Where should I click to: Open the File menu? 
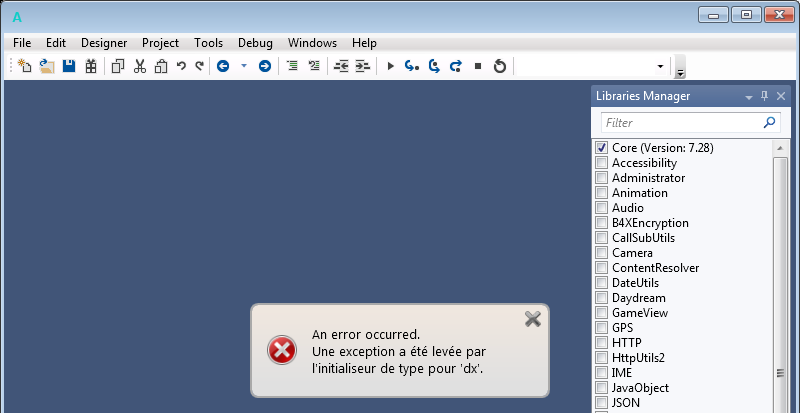(22, 43)
